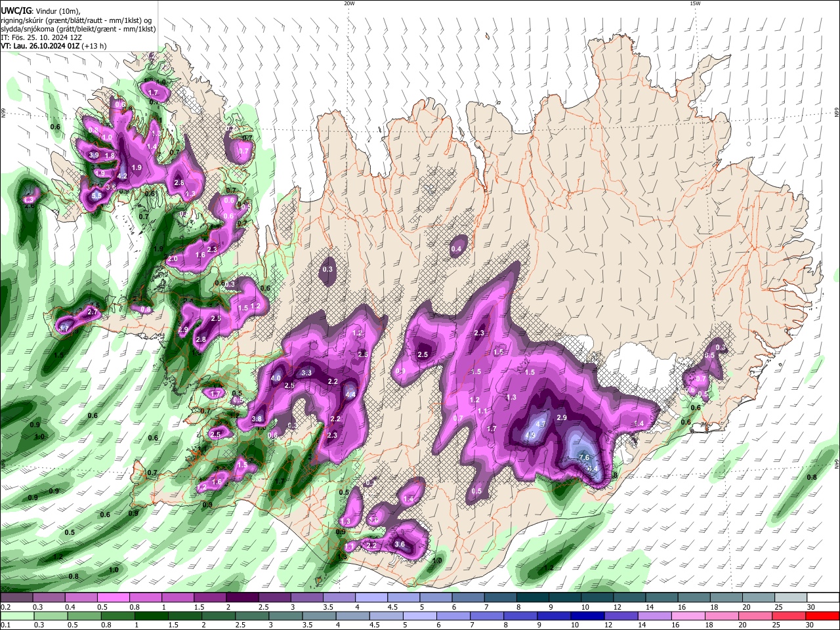Click the upper snow scale swatch starting at 0.2
The width and height of the screenshot is (840, 630).
(x=16, y=598)
